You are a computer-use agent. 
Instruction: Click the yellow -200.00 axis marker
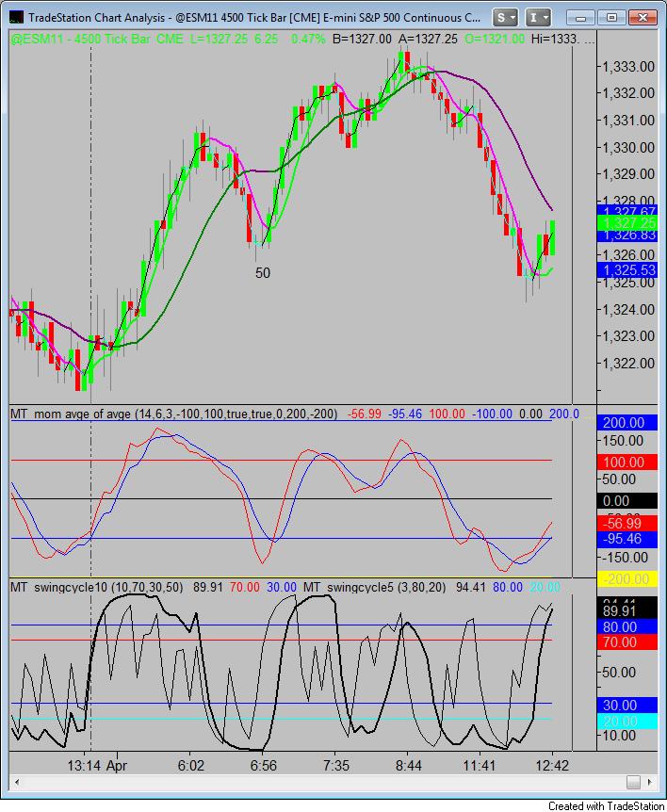627,579
